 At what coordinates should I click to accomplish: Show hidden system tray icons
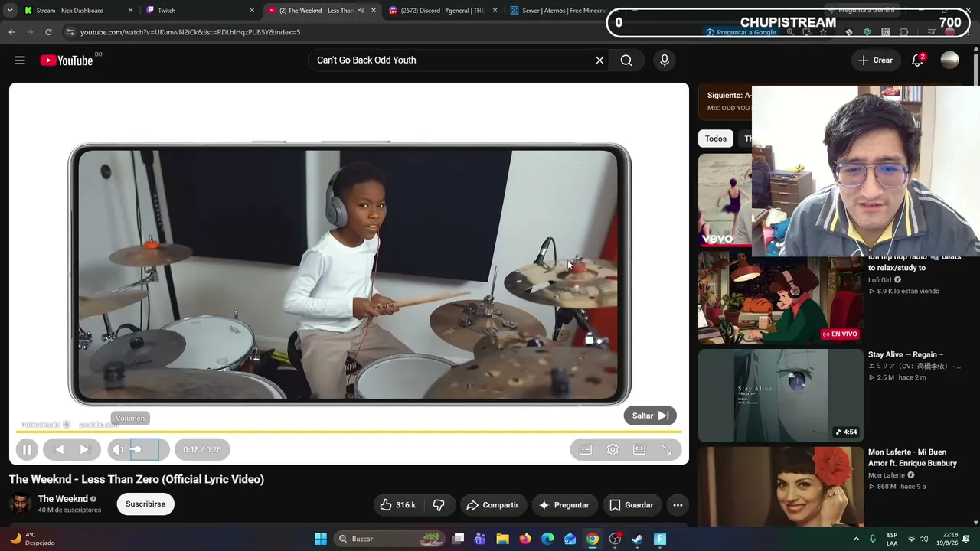click(856, 539)
